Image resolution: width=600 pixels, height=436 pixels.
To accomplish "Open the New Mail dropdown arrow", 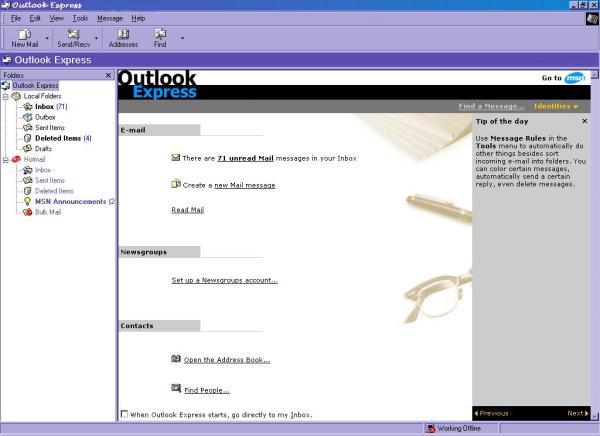I will pos(47,38).
